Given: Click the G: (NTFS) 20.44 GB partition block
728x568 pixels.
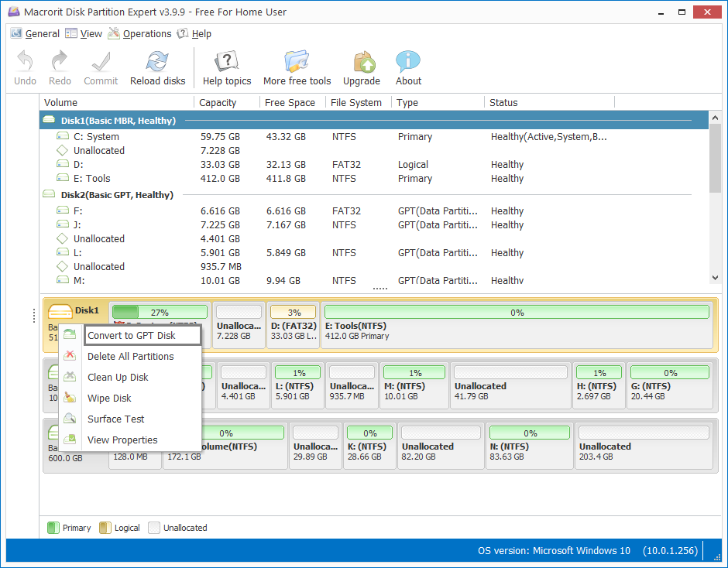Looking at the screenshot, I should [x=669, y=385].
